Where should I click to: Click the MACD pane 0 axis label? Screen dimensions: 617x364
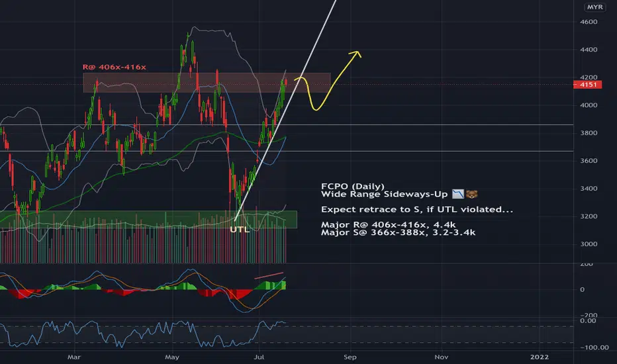(x=582, y=290)
